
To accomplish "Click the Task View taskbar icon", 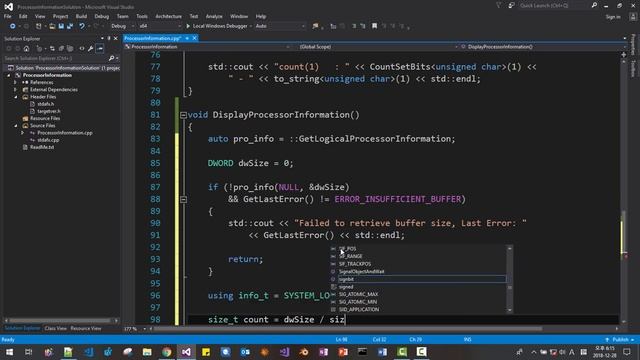I will [29, 351].
